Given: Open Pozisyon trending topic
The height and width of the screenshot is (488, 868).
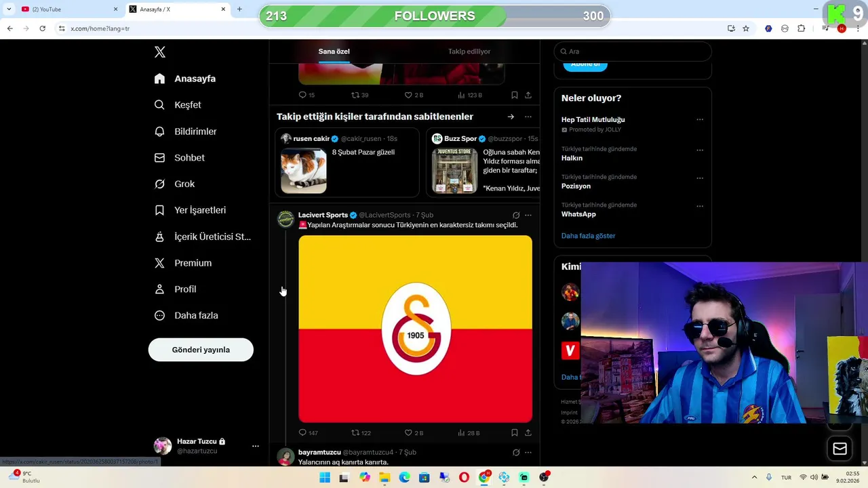Looking at the screenshot, I should pyautogui.click(x=576, y=186).
